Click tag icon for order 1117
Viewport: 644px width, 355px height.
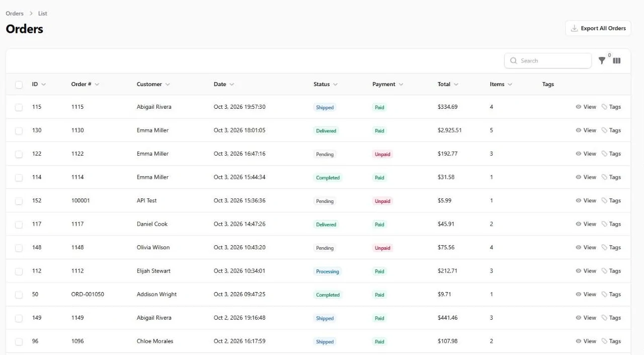pos(604,224)
